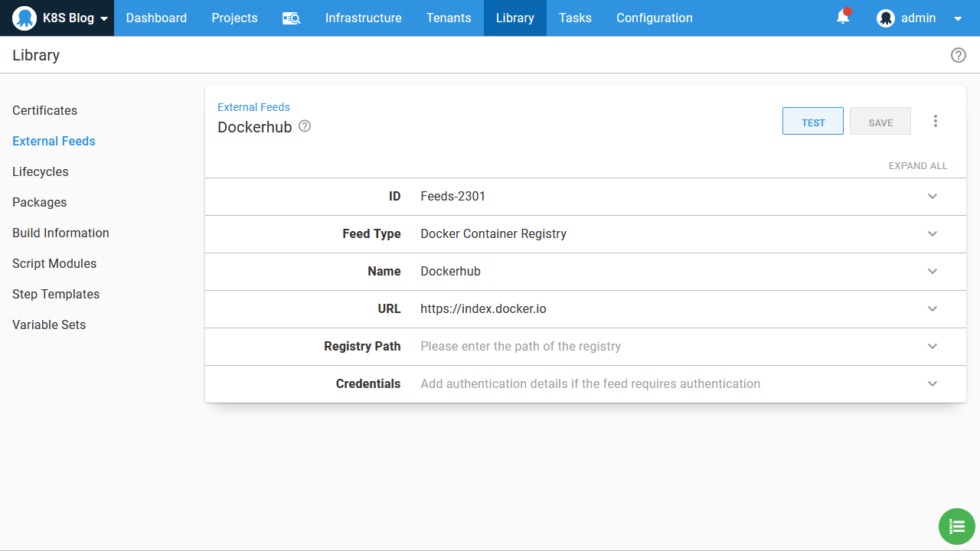
Task: Expand the ID section chevron
Action: (932, 197)
